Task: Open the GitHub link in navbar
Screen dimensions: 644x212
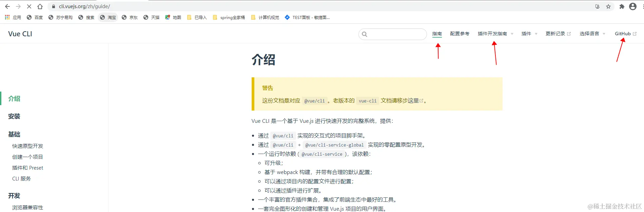Action: [626, 34]
